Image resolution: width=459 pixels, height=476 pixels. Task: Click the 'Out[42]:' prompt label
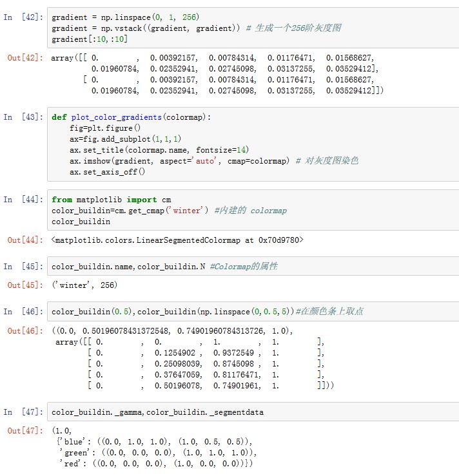pyautogui.click(x=26, y=58)
